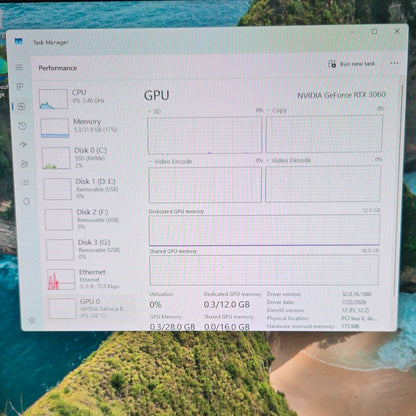Go to the Processes page icon
Image resolution: width=416 pixels, height=416 pixels.
click(20, 87)
